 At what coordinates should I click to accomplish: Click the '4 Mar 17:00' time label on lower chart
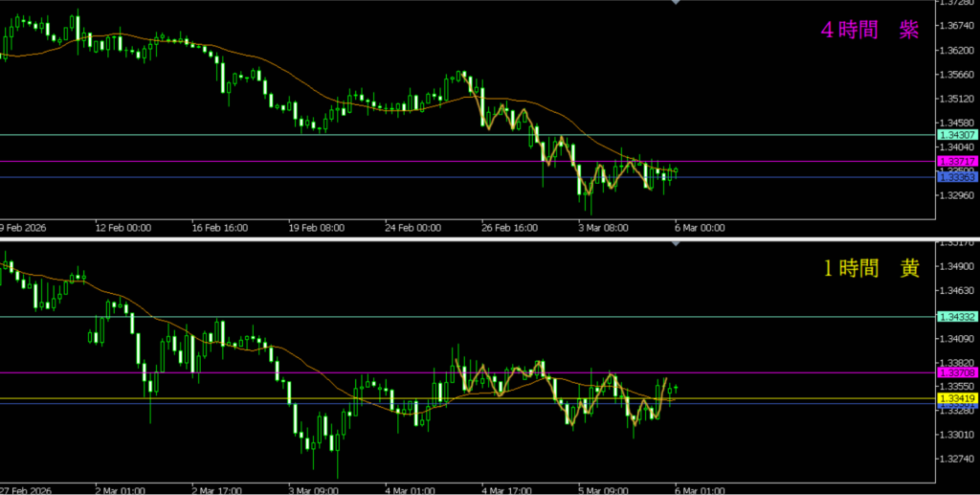507,489
